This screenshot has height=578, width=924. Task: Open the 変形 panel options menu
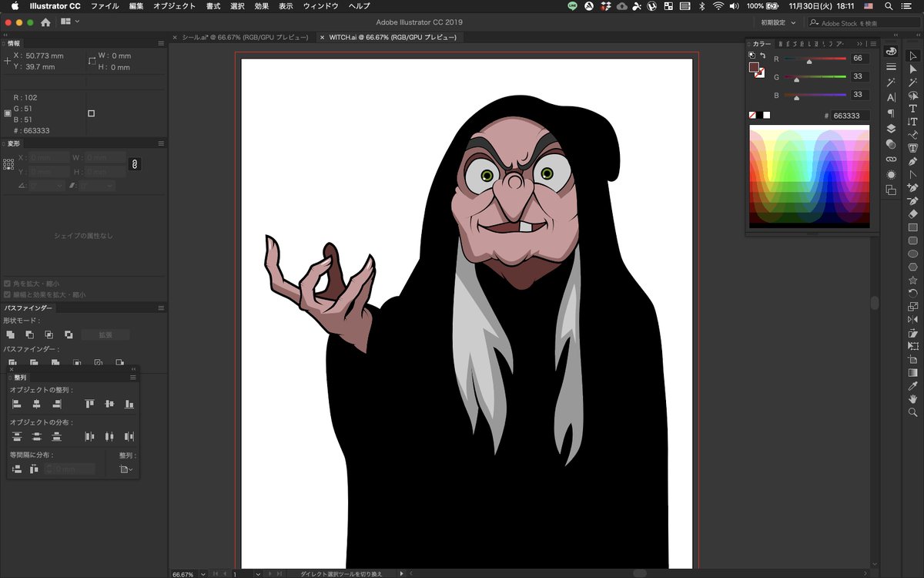click(x=161, y=143)
